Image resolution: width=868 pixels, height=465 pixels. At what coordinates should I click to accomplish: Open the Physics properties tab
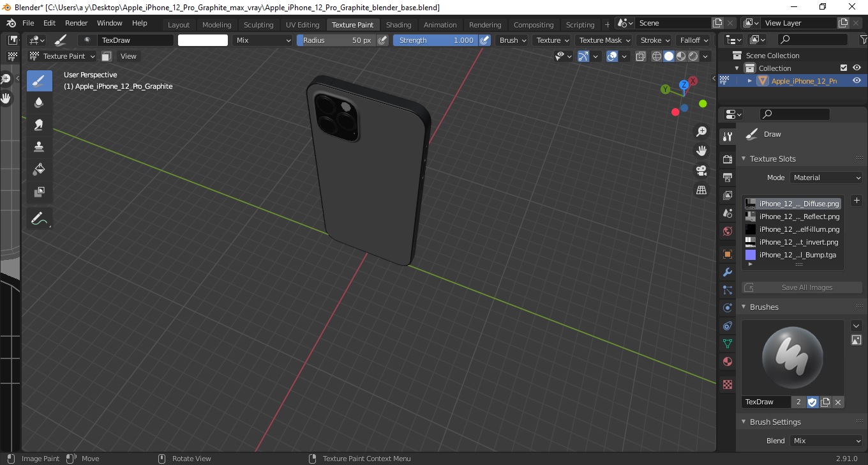point(727,308)
